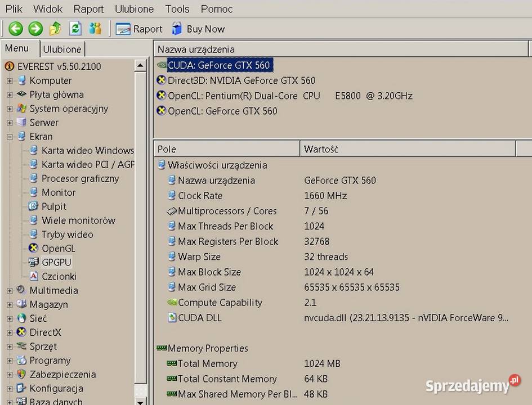
Task: Open the Raport toolbar button
Action: (139, 29)
